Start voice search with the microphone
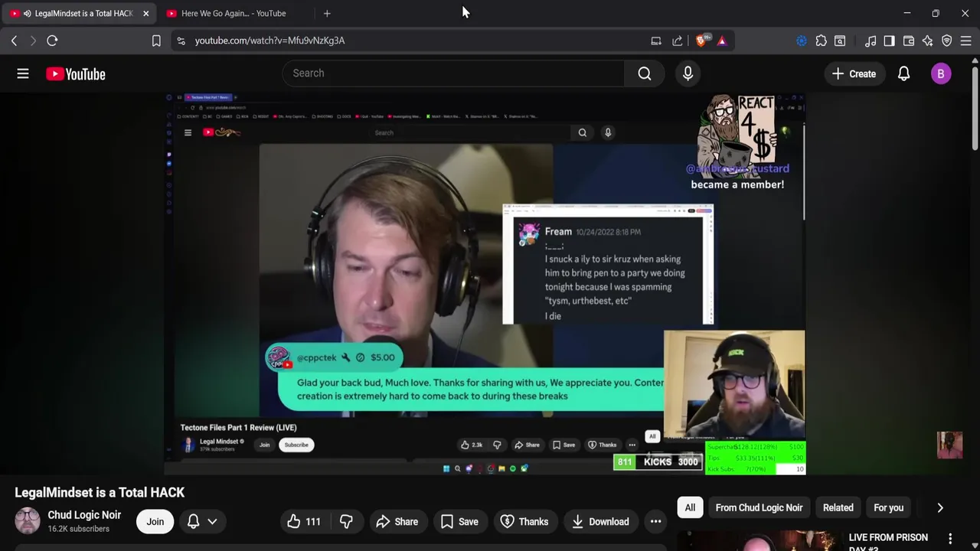The height and width of the screenshot is (551, 980). click(688, 73)
